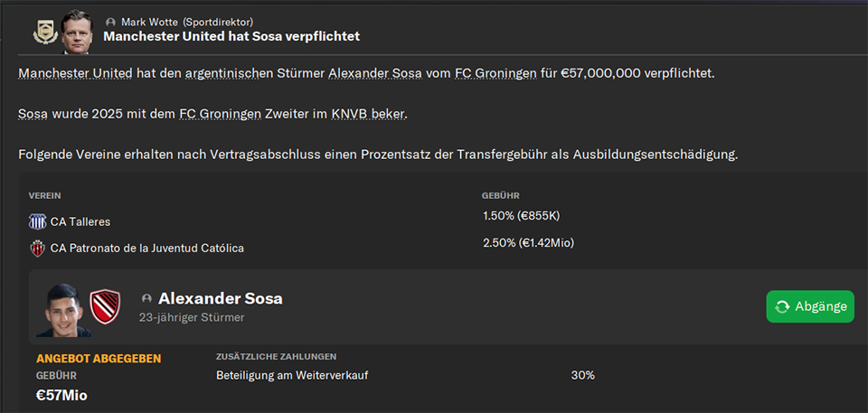The image size is (868, 413).
Task: Click the CA Patronato club badge
Action: (38, 249)
